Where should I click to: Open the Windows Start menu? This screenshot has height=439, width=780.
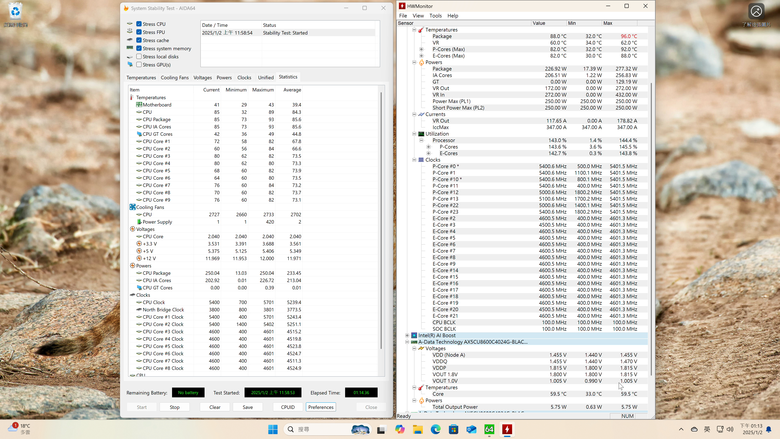point(273,430)
